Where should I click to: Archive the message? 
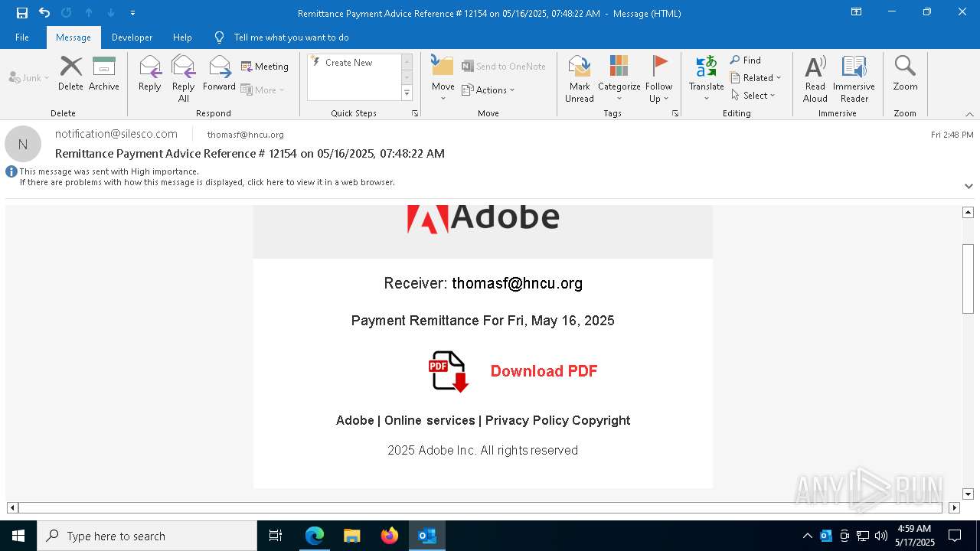click(104, 73)
